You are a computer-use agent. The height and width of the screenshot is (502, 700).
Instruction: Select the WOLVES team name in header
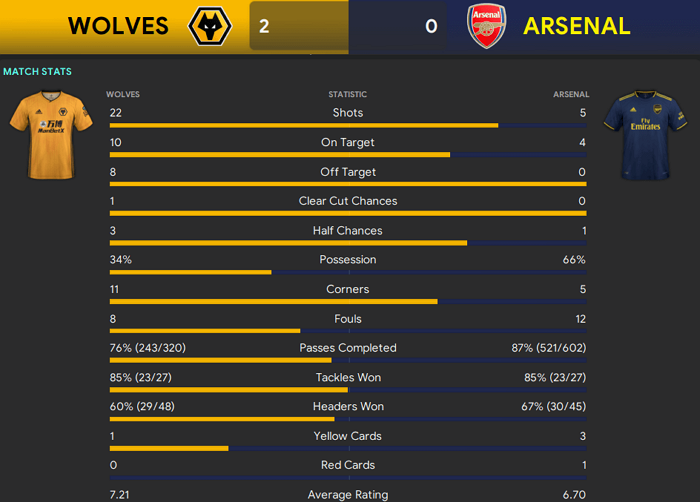point(118,26)
